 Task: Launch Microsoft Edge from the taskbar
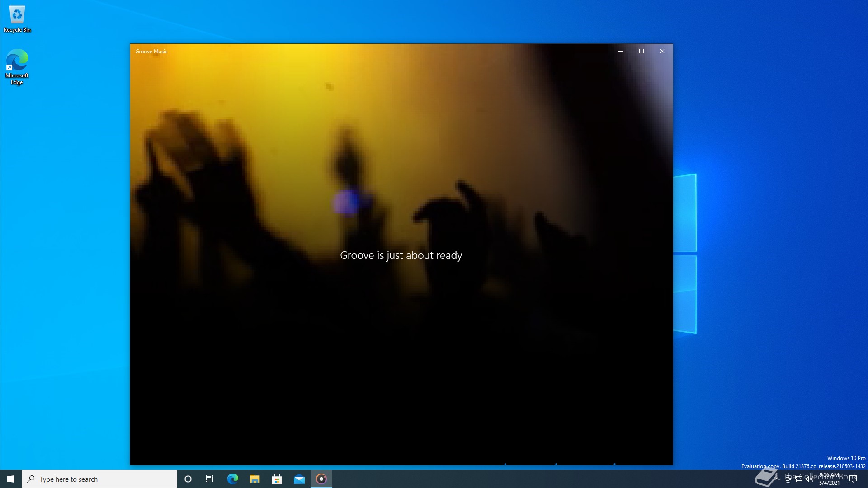point(232,479)
